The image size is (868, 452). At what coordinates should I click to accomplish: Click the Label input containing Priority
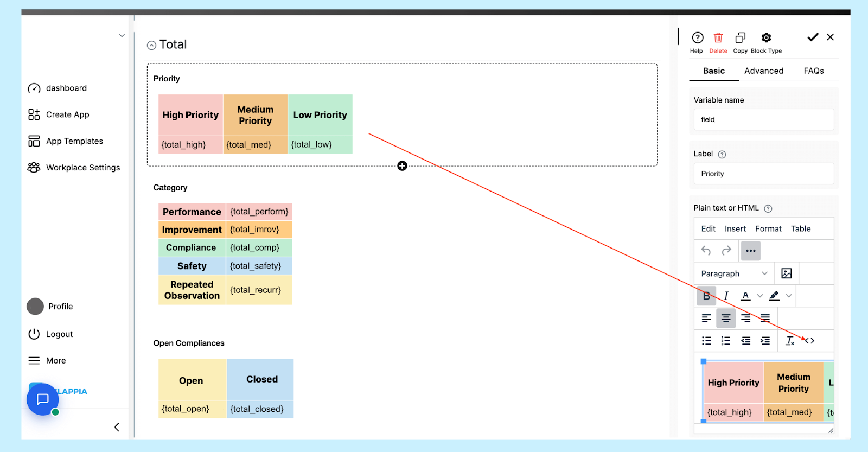tap(764, 174)
